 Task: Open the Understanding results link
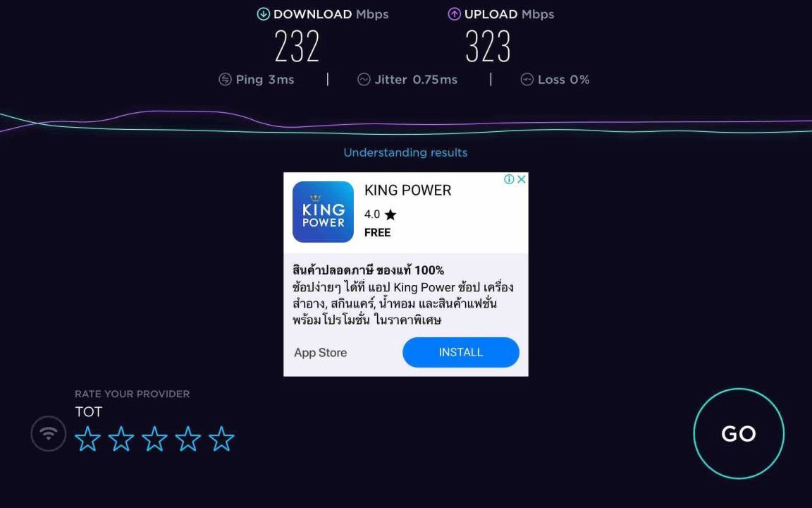click(x=405, y=152)
